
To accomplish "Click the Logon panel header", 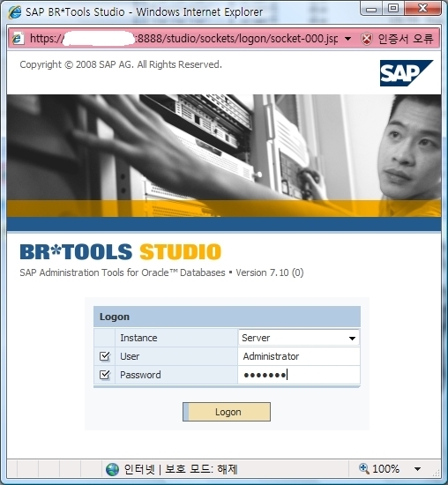I will tap(227, 317).
